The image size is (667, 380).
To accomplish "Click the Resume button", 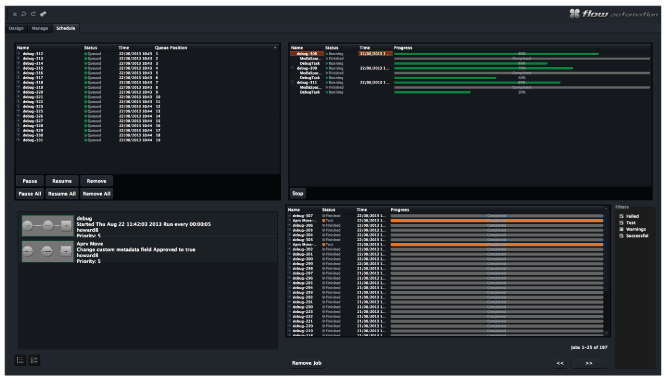I will tap(62, 181).
